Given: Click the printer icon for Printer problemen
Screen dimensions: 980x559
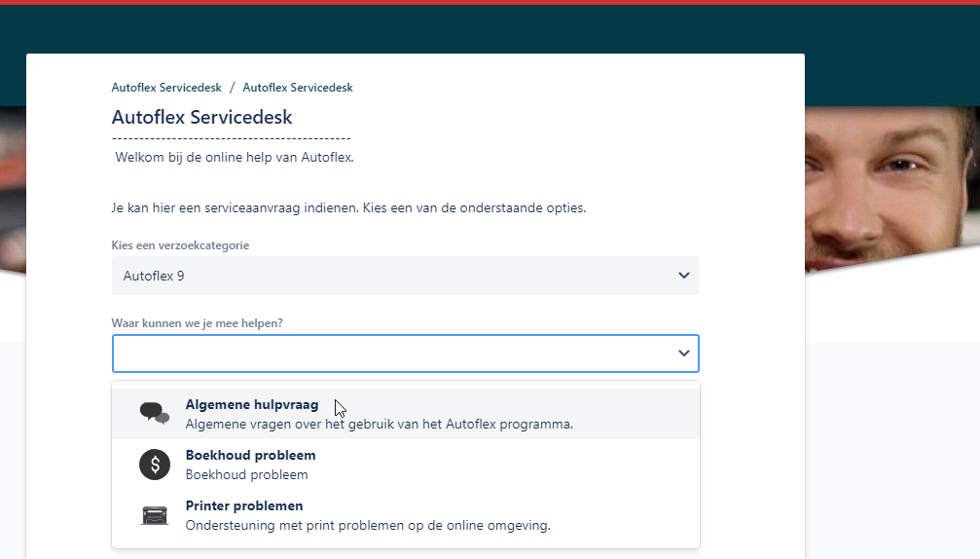Looking at the screenshot, I should (154, 515).
